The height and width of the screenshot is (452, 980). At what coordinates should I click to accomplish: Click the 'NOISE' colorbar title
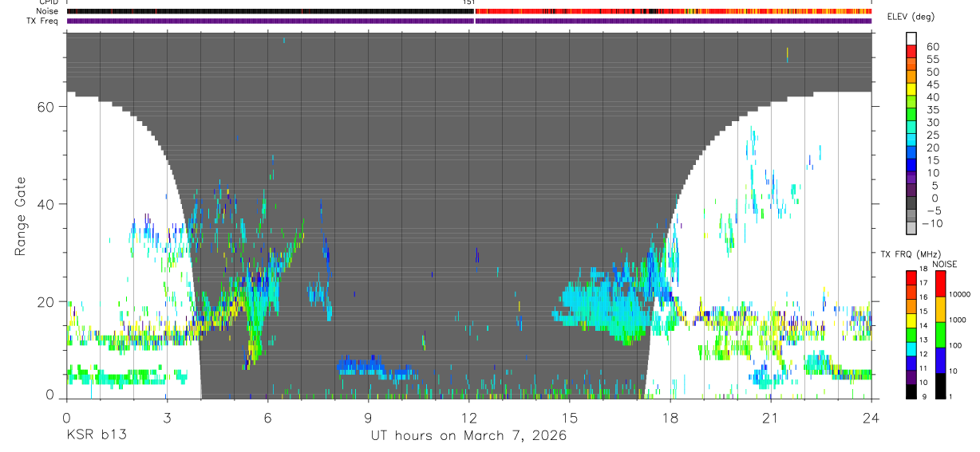click(945, 264)
